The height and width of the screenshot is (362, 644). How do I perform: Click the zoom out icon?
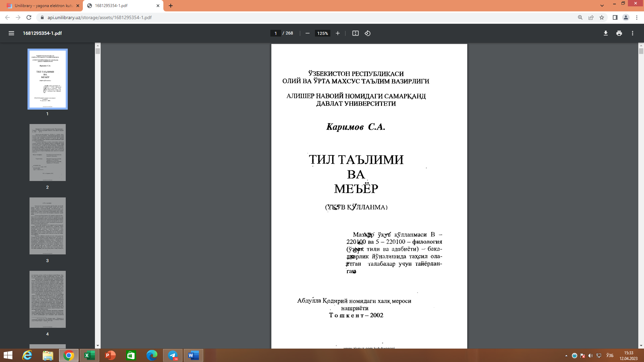(x=307, y=33)
